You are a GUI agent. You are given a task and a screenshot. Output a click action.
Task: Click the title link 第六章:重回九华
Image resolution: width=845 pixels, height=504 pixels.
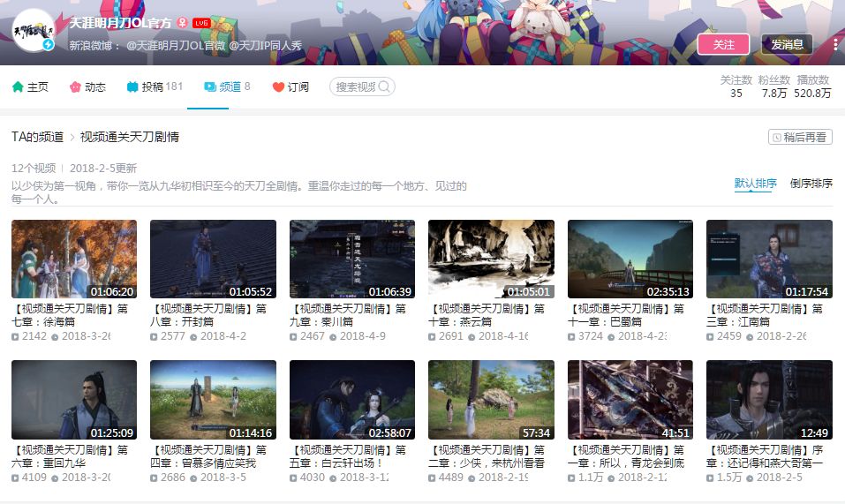(x=70, y=456)
